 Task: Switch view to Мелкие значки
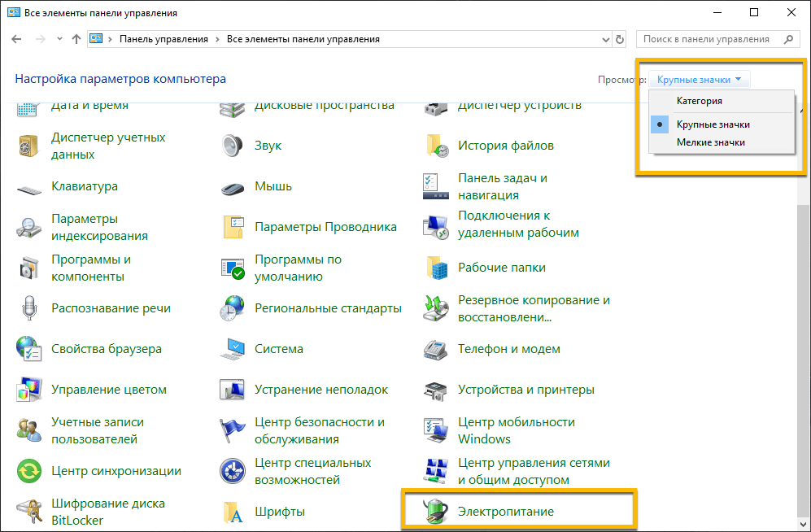point(710,142)
